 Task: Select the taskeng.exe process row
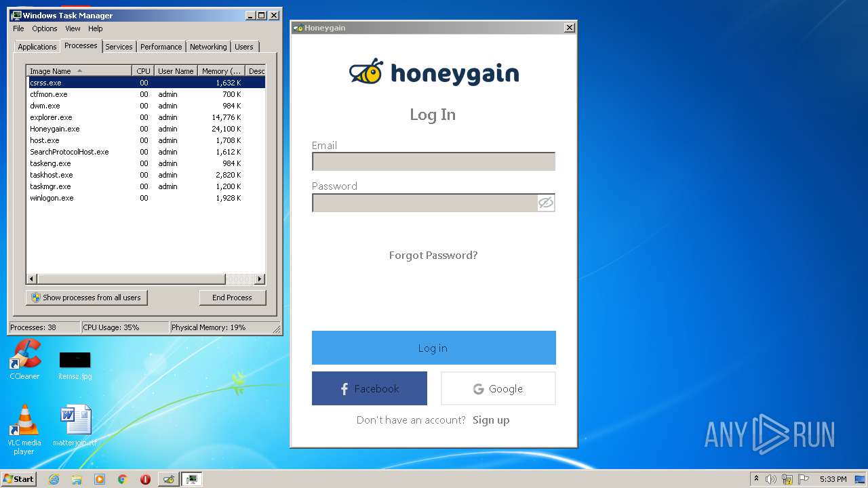coord(146,163)
